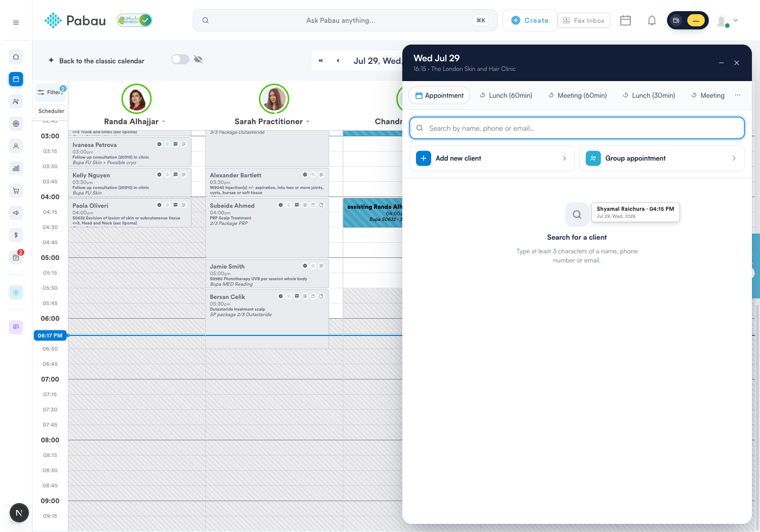Screen dimensions: 760x532
Task: Click Add new client button
Action: click(492, 158)
